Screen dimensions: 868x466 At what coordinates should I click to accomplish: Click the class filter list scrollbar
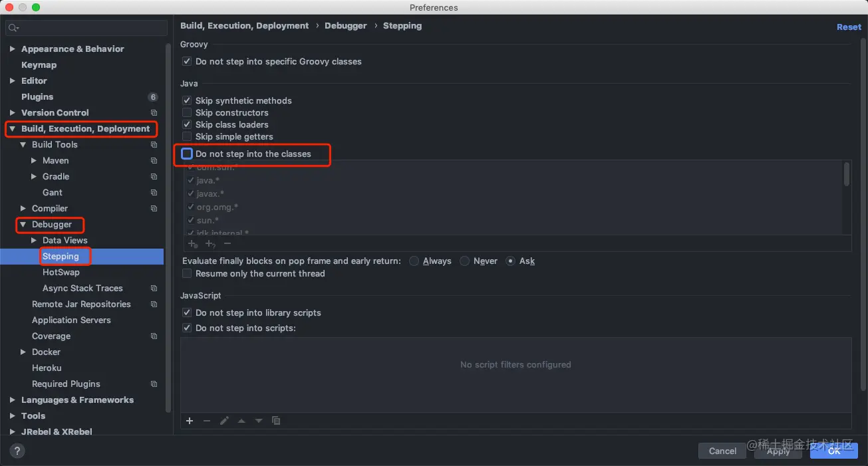click(x=847, y=174)
